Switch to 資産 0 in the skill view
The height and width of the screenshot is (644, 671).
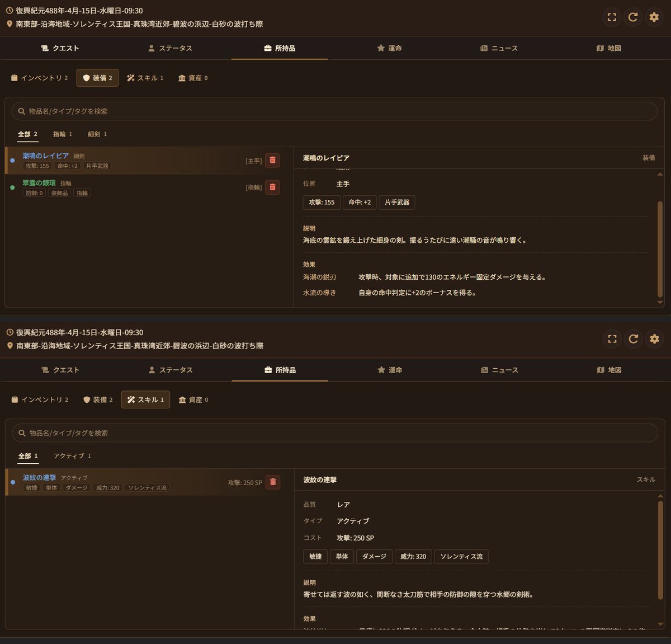click(193, 399)
